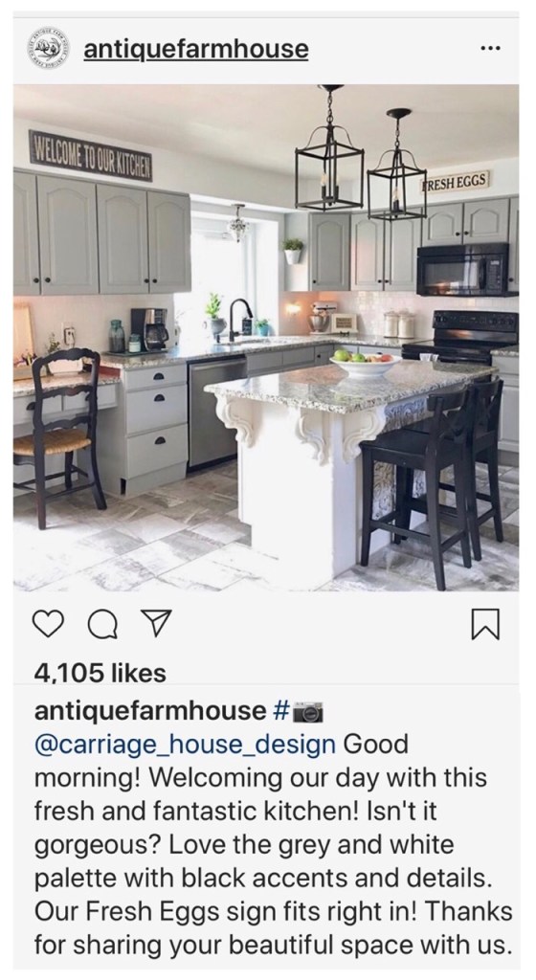
Task: Click the antiquefarmhouse name in the caption
Action: click(x=150, y=711)
